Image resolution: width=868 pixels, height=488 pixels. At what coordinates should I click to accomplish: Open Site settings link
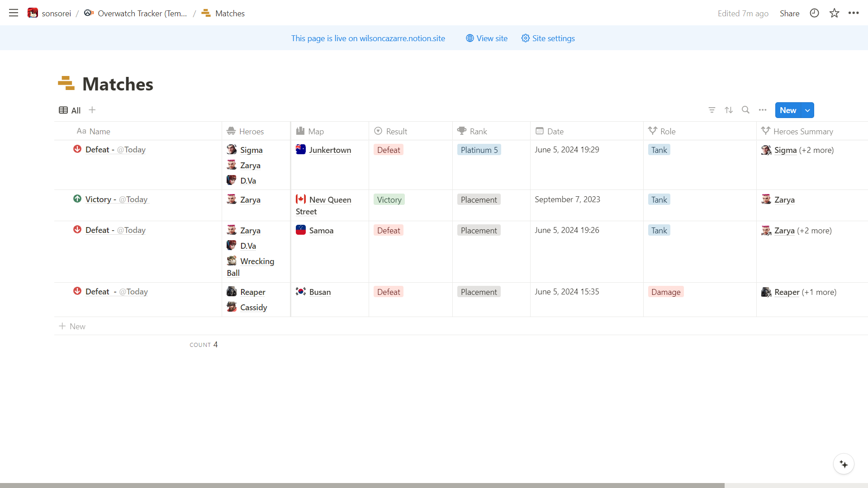tap(548, 38)
